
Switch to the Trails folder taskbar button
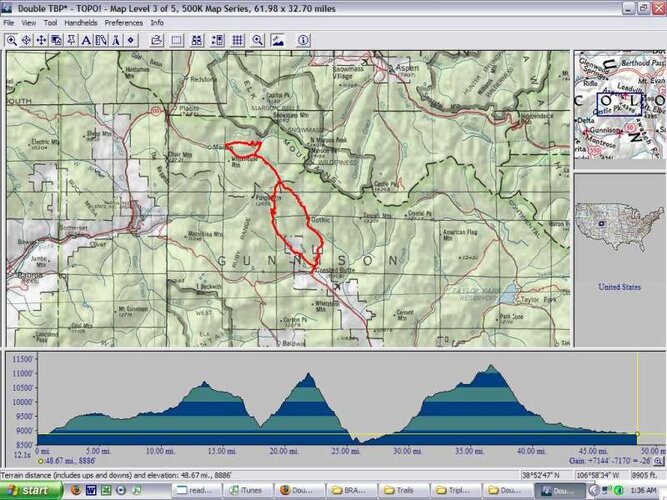(x=403, y=491)
